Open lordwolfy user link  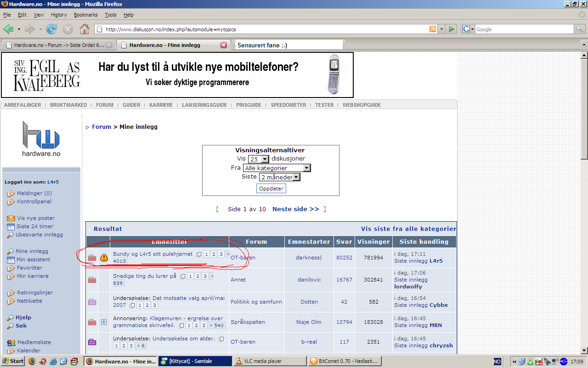(x=408, y=287)
